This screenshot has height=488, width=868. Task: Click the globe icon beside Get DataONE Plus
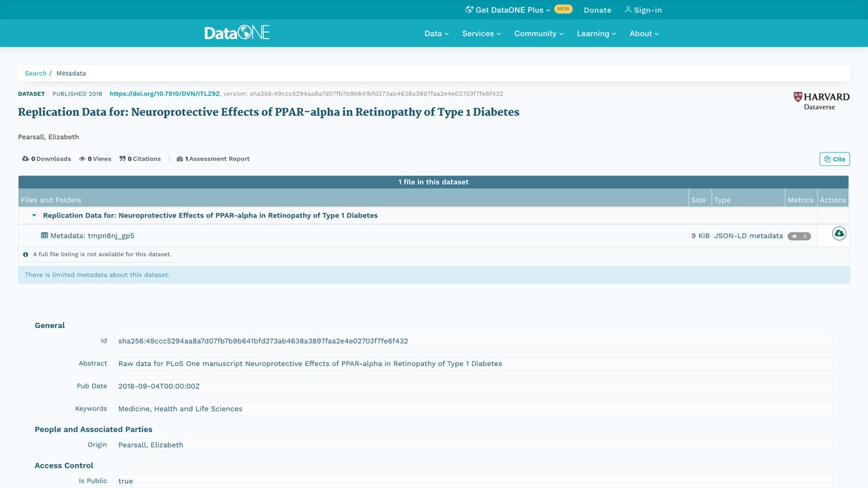pos(469,9)
